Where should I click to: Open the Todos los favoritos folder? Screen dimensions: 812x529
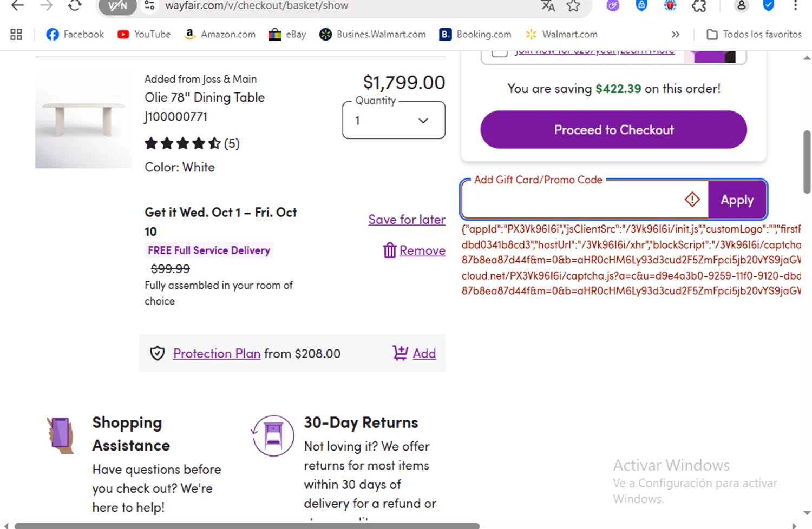point(754,34)
